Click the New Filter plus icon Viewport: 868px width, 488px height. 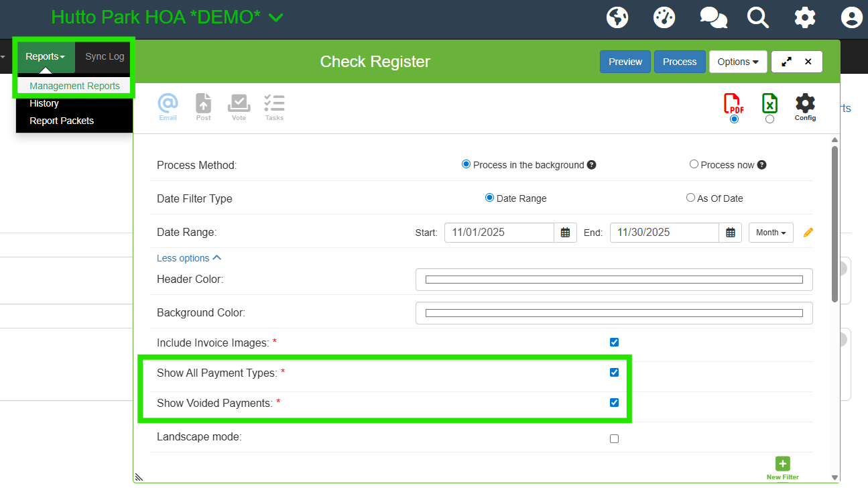coord(782,463)
